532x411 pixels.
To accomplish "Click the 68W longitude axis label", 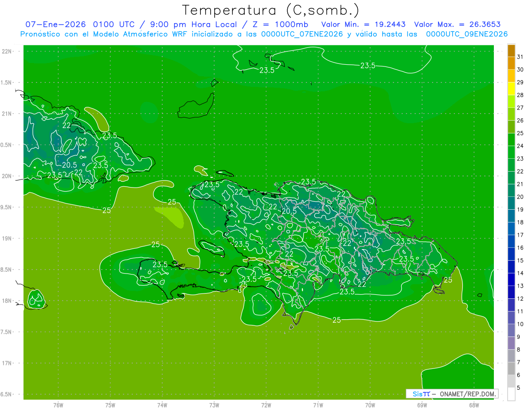I will [474, 405].
